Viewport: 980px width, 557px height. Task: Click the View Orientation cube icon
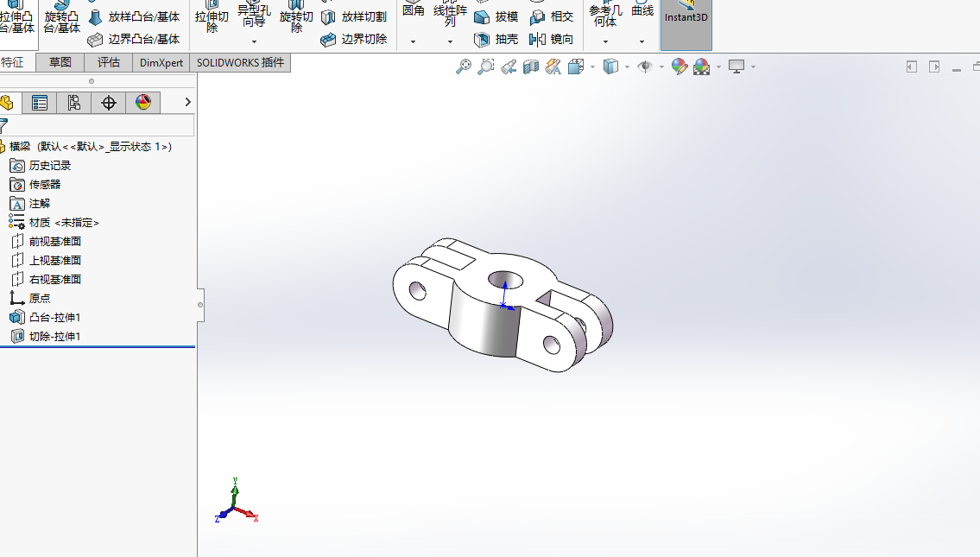tap(576, 66)
